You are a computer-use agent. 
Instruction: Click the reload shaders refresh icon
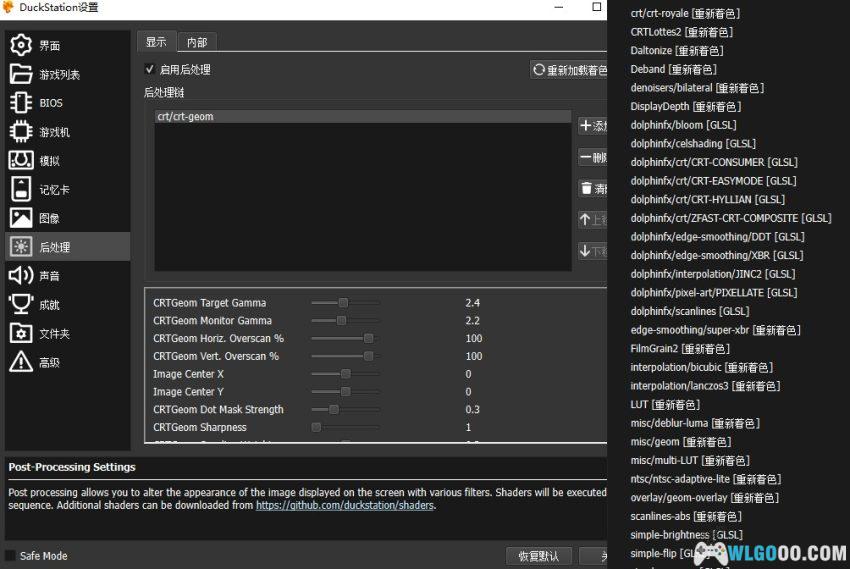coord(539,70)
